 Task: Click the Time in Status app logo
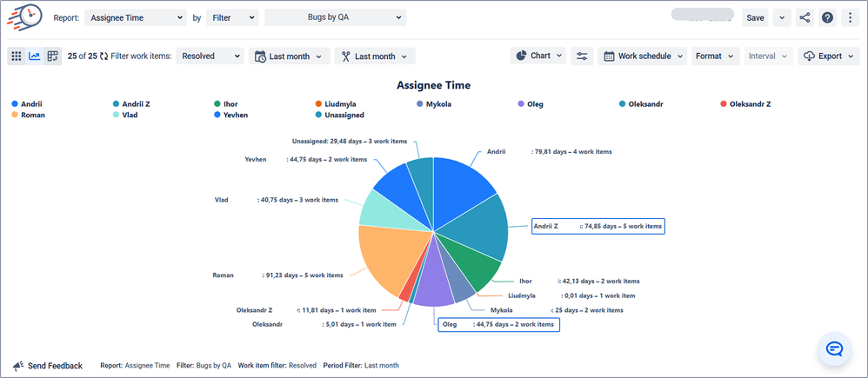25,16
